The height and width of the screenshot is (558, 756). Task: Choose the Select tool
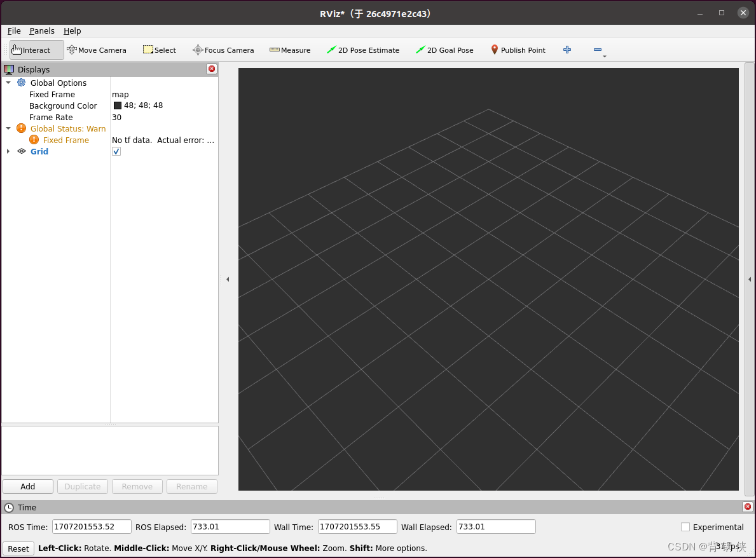click(x=159, y=50)
